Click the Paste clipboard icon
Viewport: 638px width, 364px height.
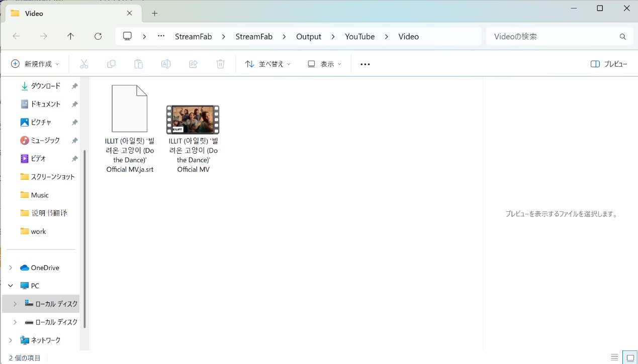tap(138, 64)
